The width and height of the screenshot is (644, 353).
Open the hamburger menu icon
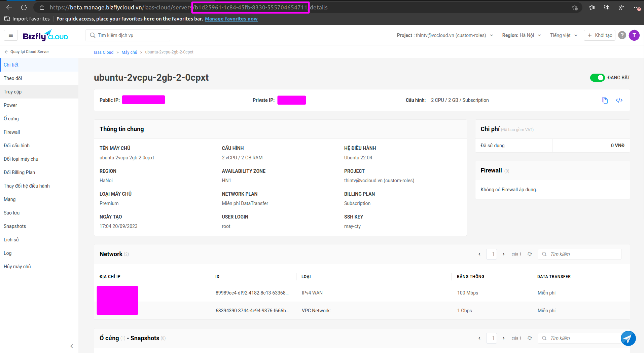11,35
